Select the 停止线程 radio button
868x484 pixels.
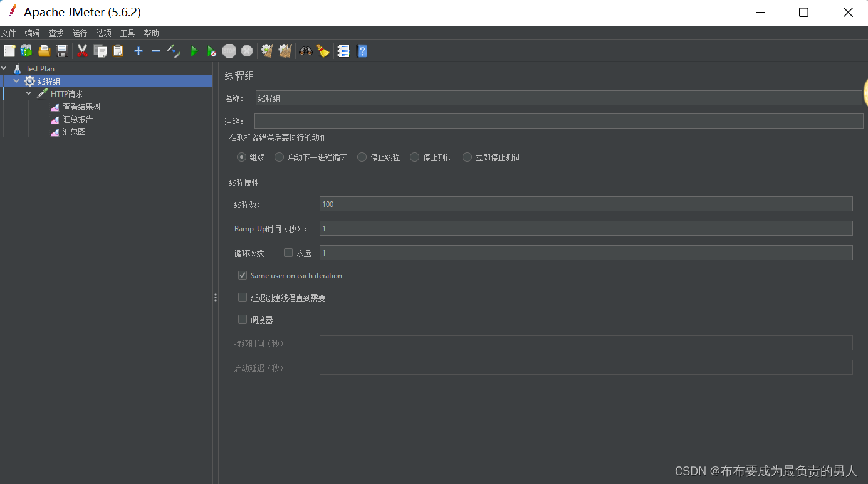pos(362,157)
